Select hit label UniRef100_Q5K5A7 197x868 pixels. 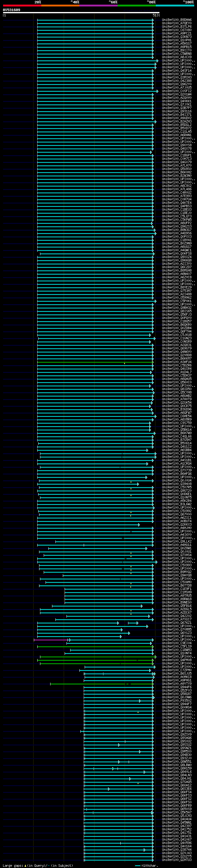click(x=176, y=812)
